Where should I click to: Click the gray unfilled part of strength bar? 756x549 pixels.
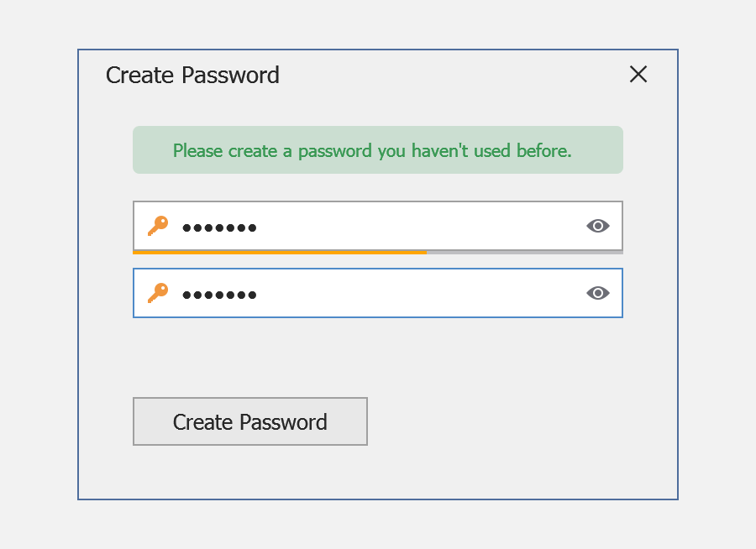(x=524, y=252)
